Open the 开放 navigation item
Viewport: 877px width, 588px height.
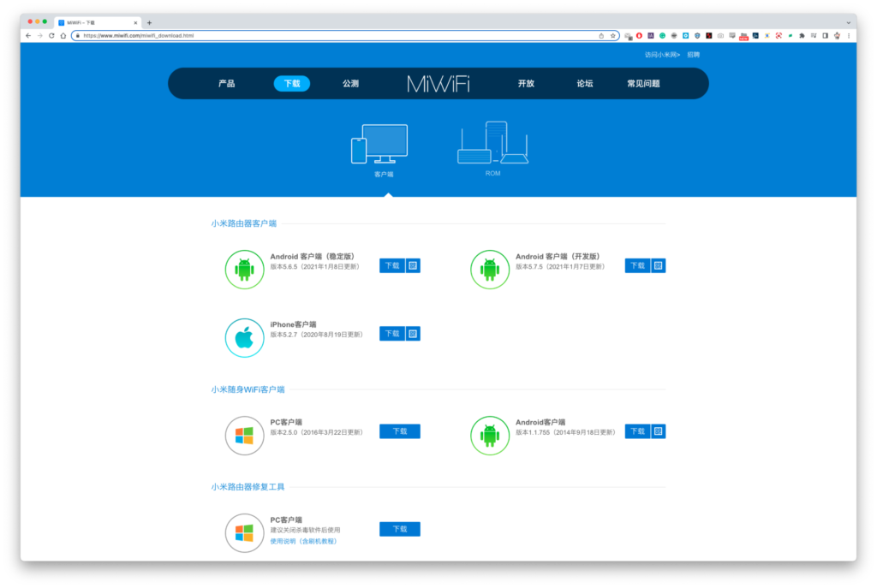(x=526, y=84)
